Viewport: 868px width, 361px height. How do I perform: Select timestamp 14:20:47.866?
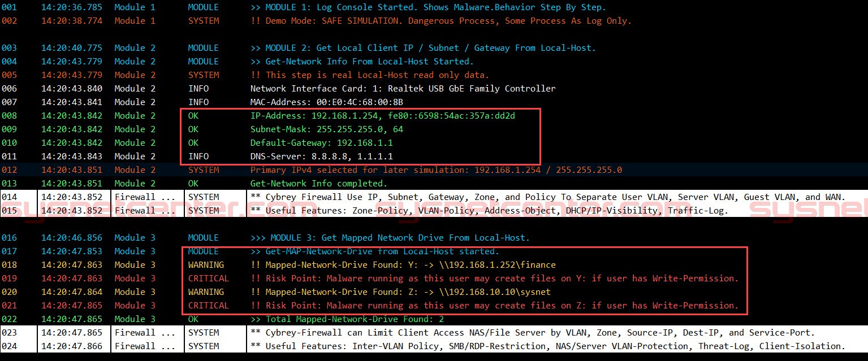click(72, 346)
